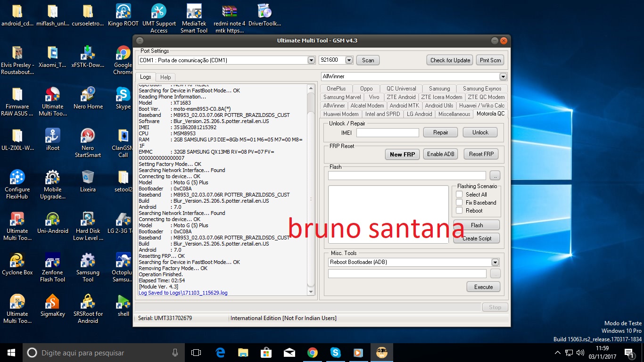Click the Reset FRP button
This screenshot has width=644, height=362.
481,154
